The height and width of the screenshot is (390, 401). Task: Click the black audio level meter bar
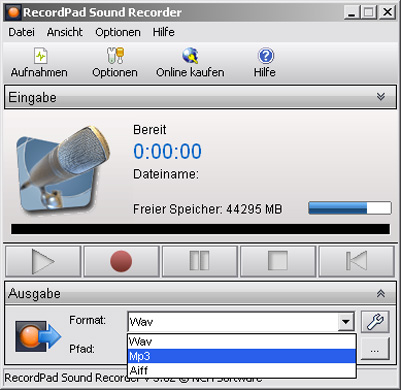pos(200,229)
